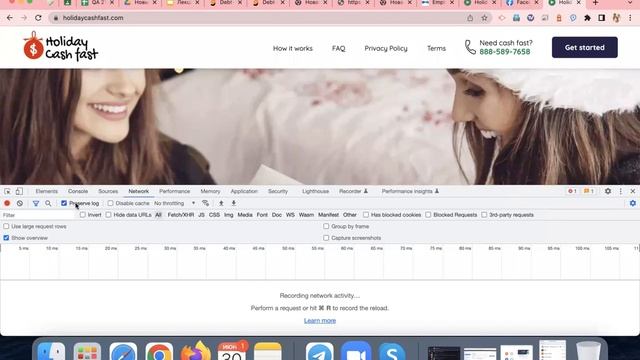
Task: Go back in Chrome navigation
Action: [10, 18]
